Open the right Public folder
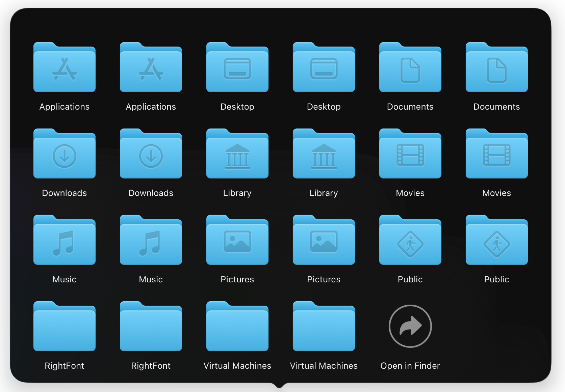This screenshot has width=565, height=392. tap(497, 240)
